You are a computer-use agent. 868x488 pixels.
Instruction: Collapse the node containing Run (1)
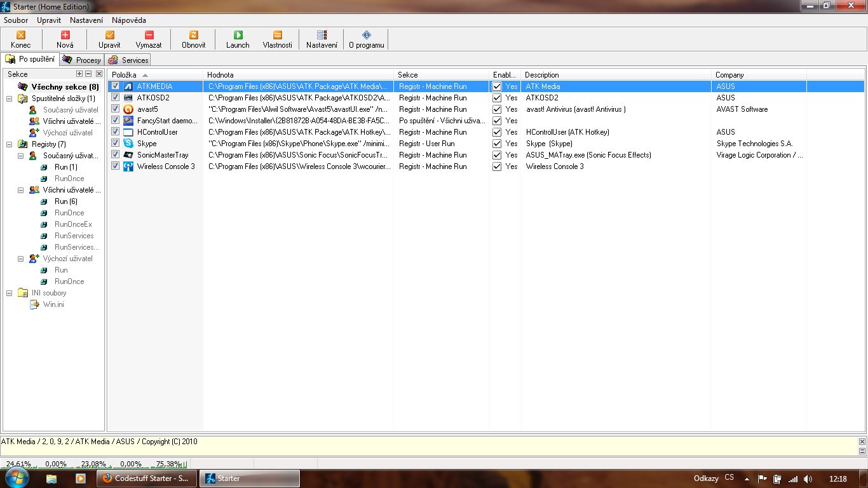coord(21,156)
